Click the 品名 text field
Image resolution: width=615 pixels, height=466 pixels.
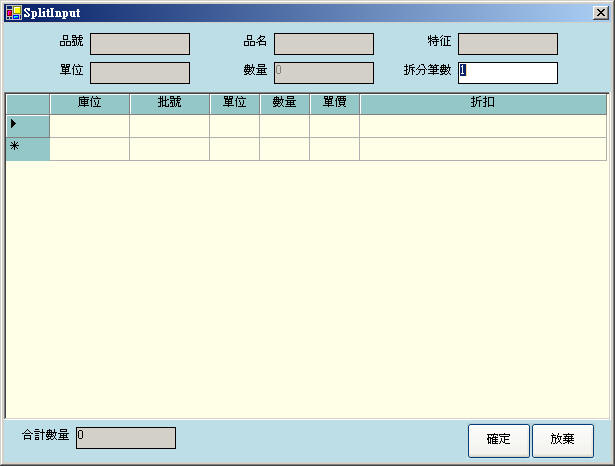click(323, 44)
